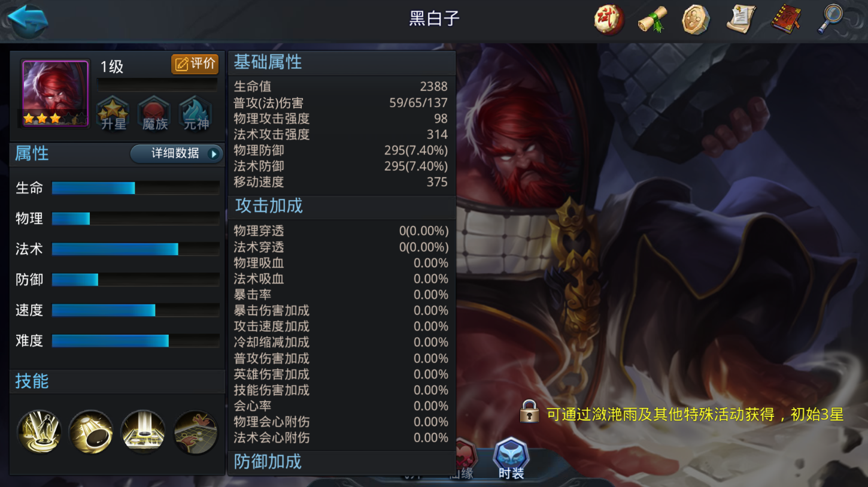
Task: Expand 详细数据 detailed data arrow
Action: coord(177,153)
